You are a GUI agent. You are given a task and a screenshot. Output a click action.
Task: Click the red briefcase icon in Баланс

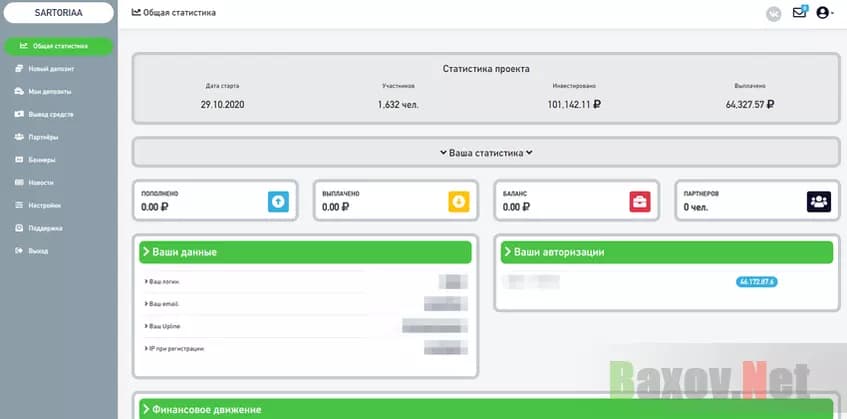click(x=639, y=201)
